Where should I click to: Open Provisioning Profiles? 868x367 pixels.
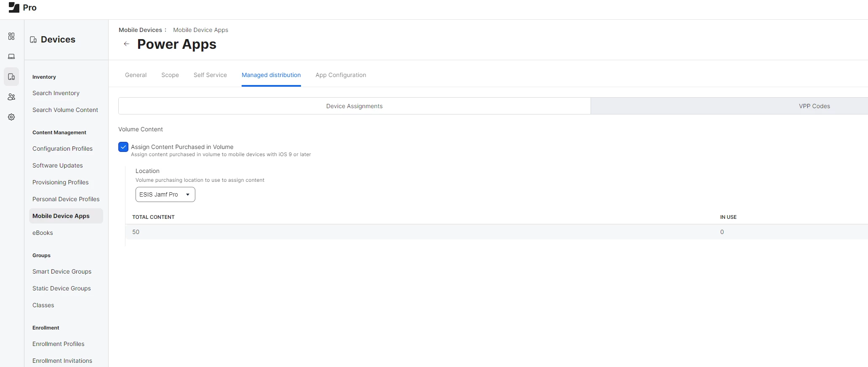pyautogui.click(x=61, y=182)
